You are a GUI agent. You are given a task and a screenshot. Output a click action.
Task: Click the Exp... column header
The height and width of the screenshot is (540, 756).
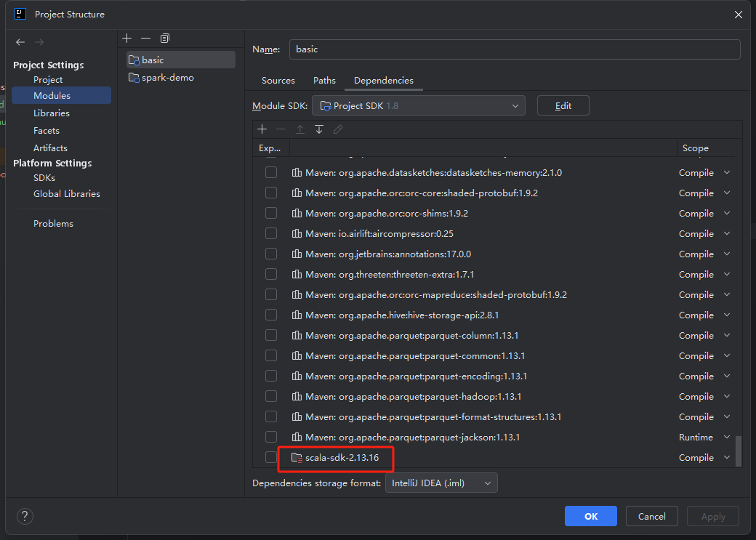pos(270,148)
